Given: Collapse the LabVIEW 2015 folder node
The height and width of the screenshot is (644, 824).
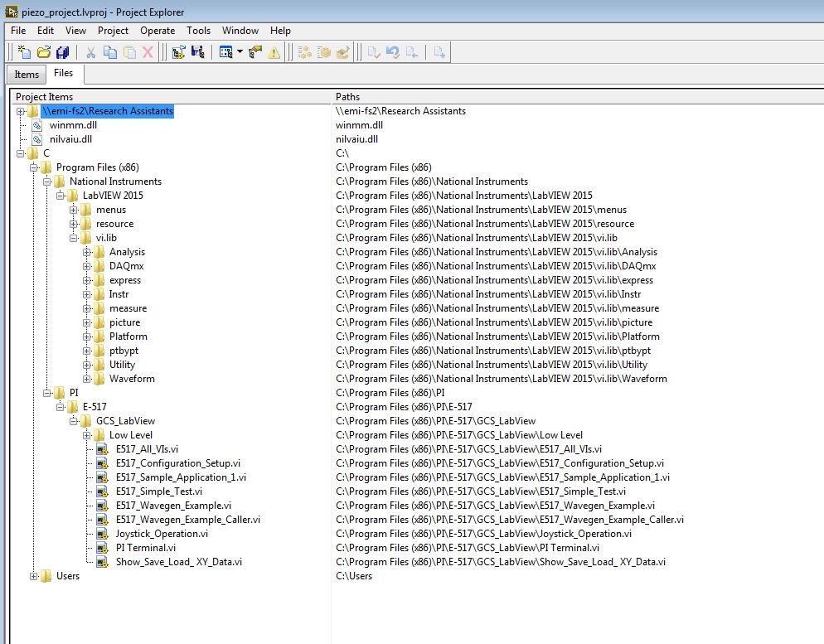Looking at the screenshot, I should coord(60,196).
